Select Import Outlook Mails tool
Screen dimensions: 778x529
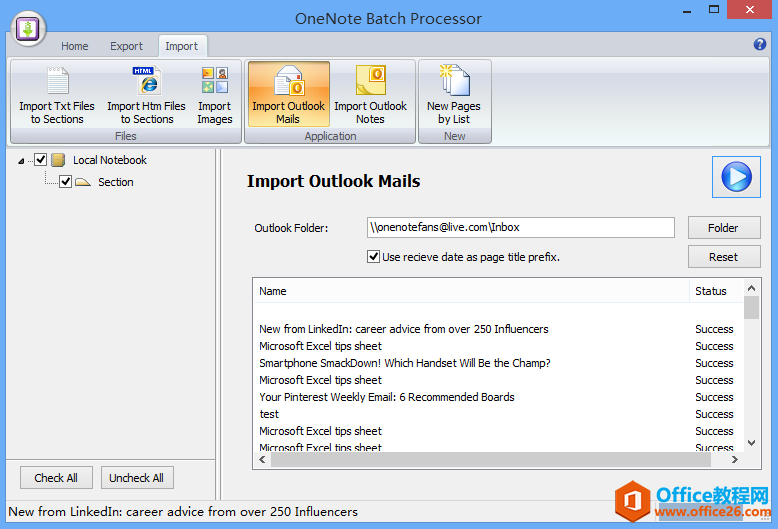point(288,94)
